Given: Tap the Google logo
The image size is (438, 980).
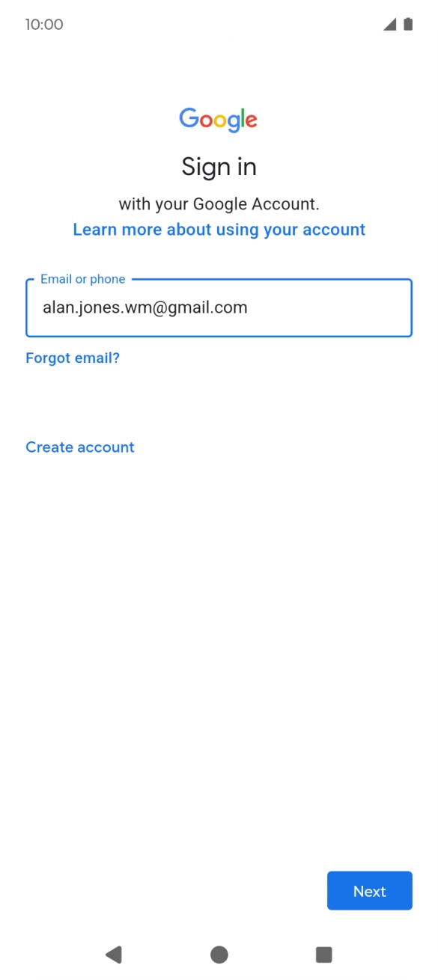Looking at the screenshot, I should pos(219,120).
